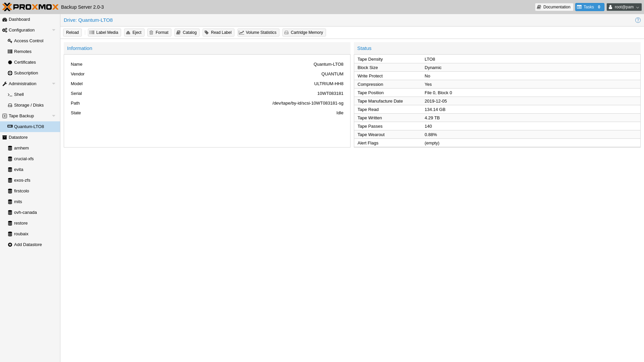Open the help question-mark icon
The height and width of the screenshot is (362, 644).
(x=638, y=20)
